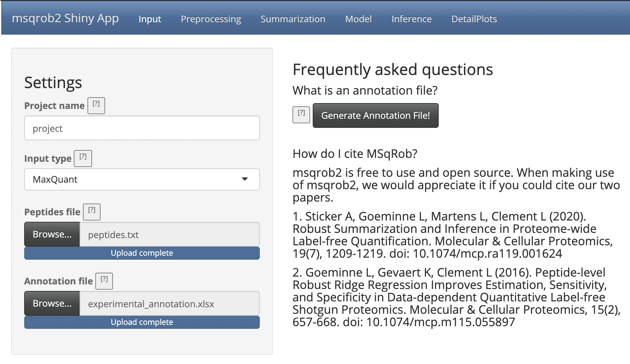
Task: Open the help tooltip for Annotation file
Action: point(104,281)
